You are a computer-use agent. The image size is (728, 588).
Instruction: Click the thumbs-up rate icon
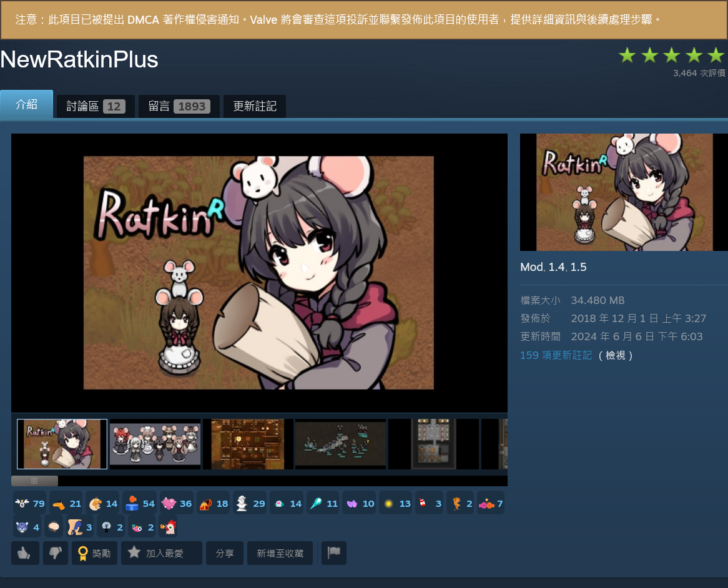[25, 552]
